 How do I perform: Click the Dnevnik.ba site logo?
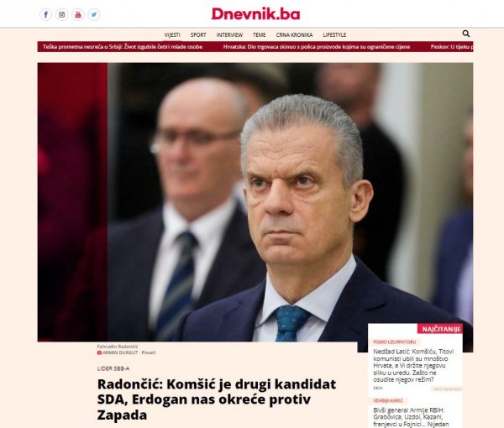(255, 13)
